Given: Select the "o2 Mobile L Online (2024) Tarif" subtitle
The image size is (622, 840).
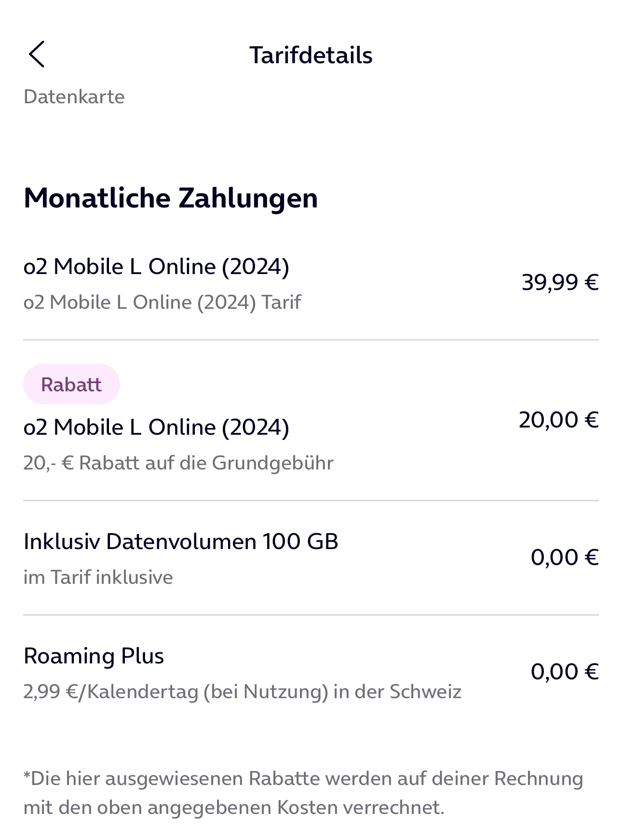Looking at the screenshot, I should 162,303.
